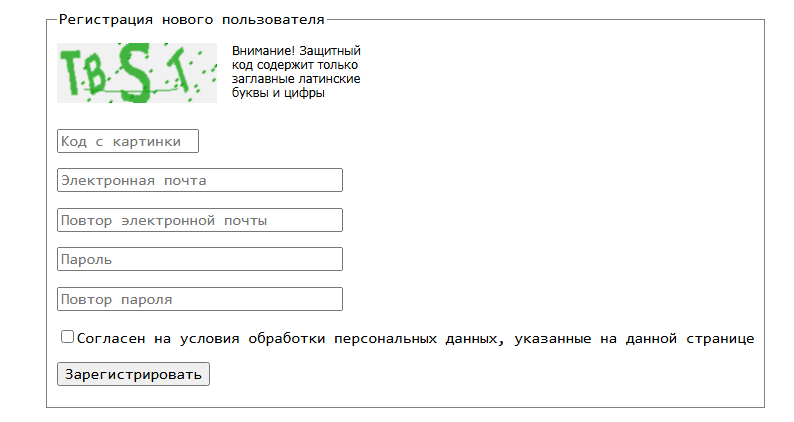Click the 'буквы и цифры' text line
The image size is (794, 422).
tap(278, 93)
